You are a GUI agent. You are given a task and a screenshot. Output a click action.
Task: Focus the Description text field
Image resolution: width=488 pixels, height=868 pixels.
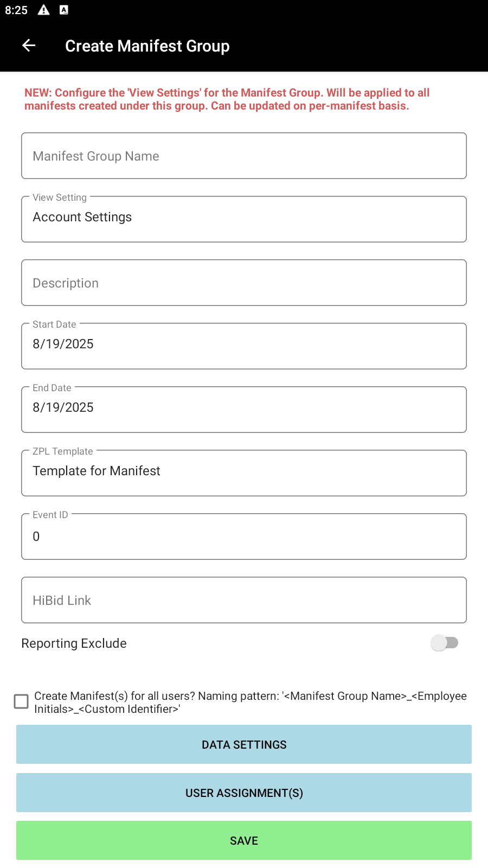(244, 283)
